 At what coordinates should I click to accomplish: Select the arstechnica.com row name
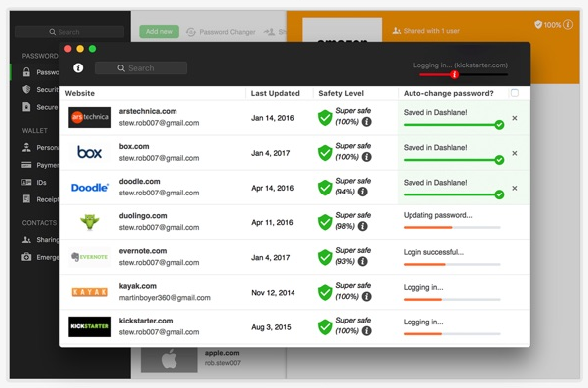(x=148, y=111)
